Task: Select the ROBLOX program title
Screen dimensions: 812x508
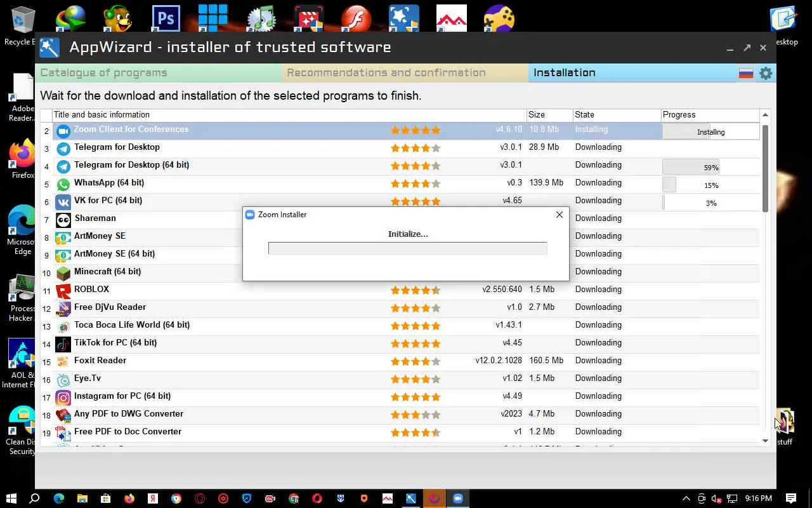Action: click(91, 289)
